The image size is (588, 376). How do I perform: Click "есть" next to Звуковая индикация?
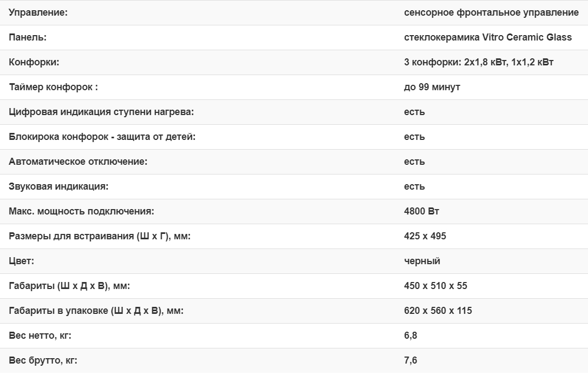point(414,186)
